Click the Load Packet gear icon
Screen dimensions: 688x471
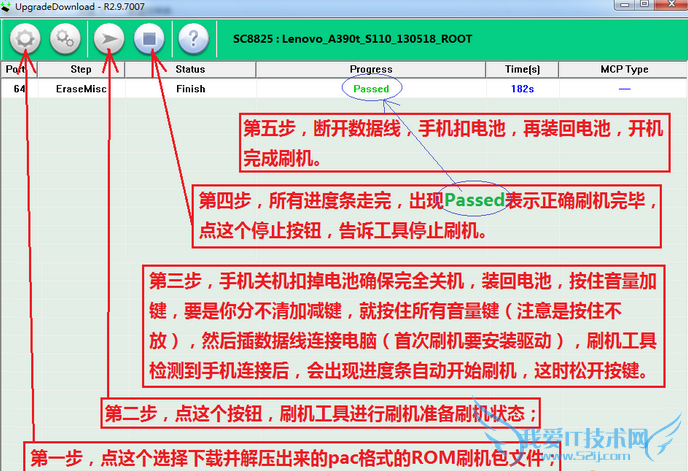[25, 39]
